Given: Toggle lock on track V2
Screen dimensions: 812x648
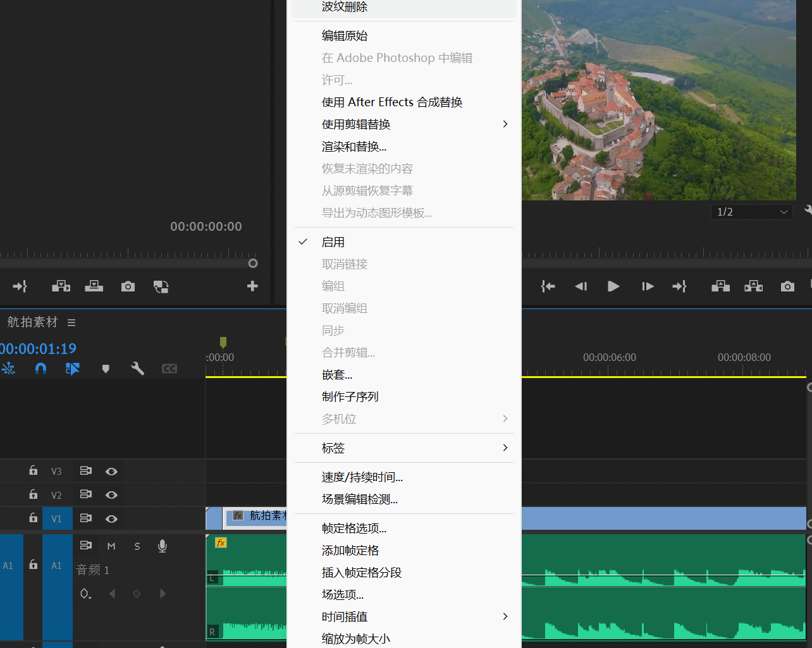Looking at the screenshot, I should coord(33,494).
